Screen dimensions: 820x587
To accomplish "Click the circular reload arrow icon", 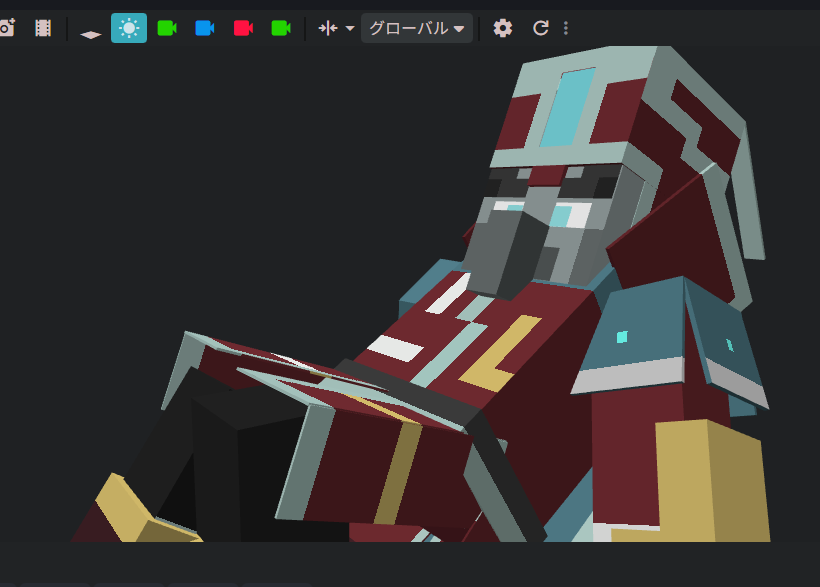I will click(541, 28).
